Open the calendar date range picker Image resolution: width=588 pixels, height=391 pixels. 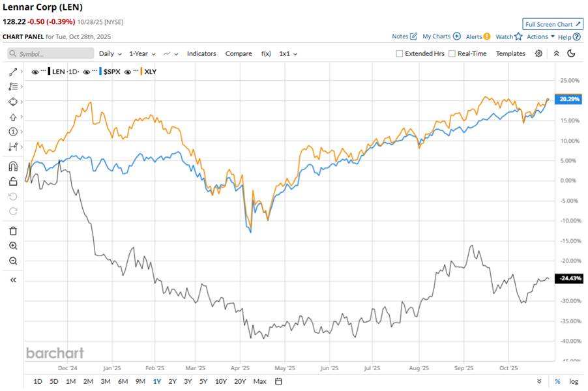point(278,381)
